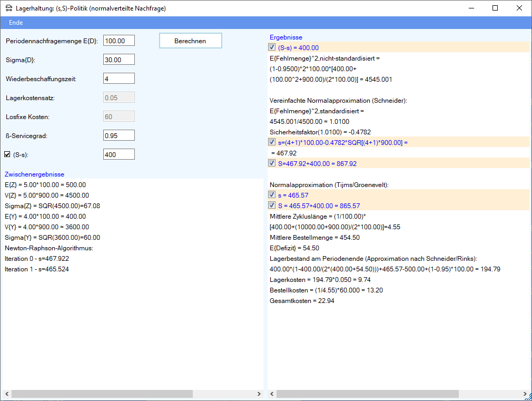Image resolution: width=532 pixels, height=401 pixels.
Task: Select the Wiederbeschaffungszeit input field
Action: pos(119,79)
